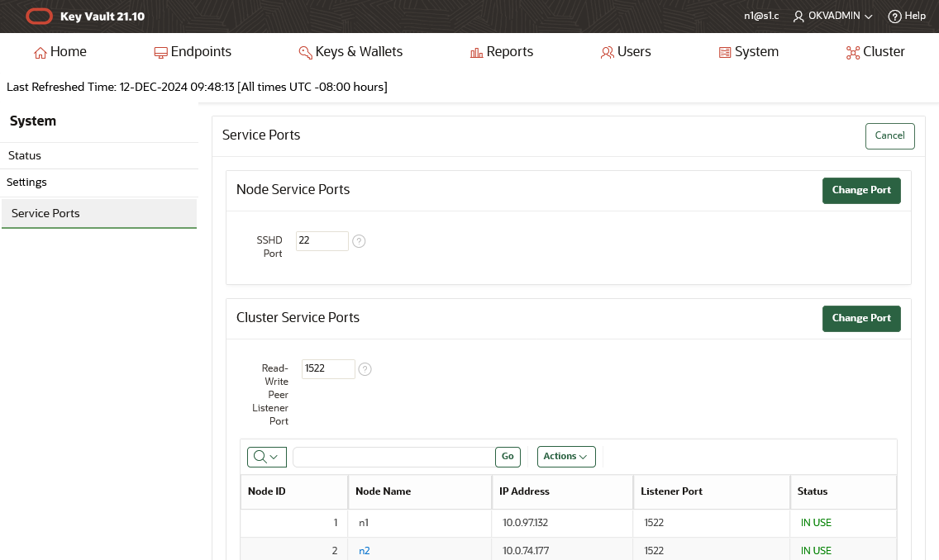The height and width of the screenshot is (560, 939).
Task: Click the Home navigation icon
Action: click(x=39, y=51)
